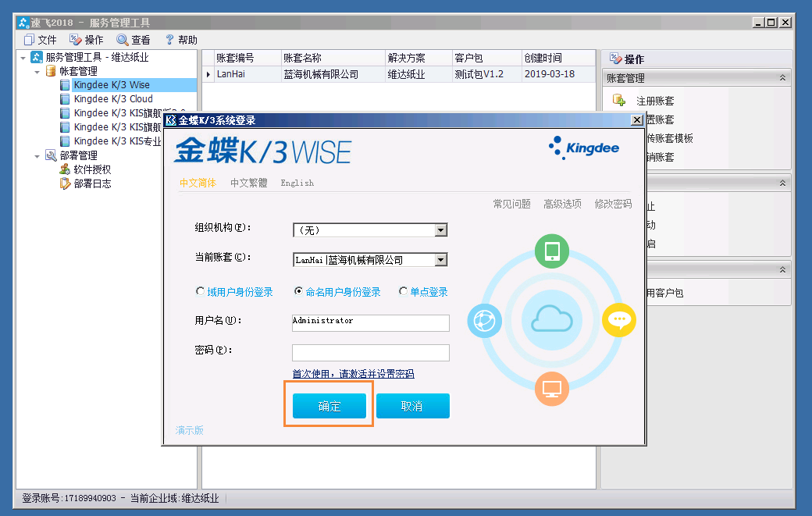812x516 pixels.
Task: Open the 查看 menu
Action: (134, 40)
